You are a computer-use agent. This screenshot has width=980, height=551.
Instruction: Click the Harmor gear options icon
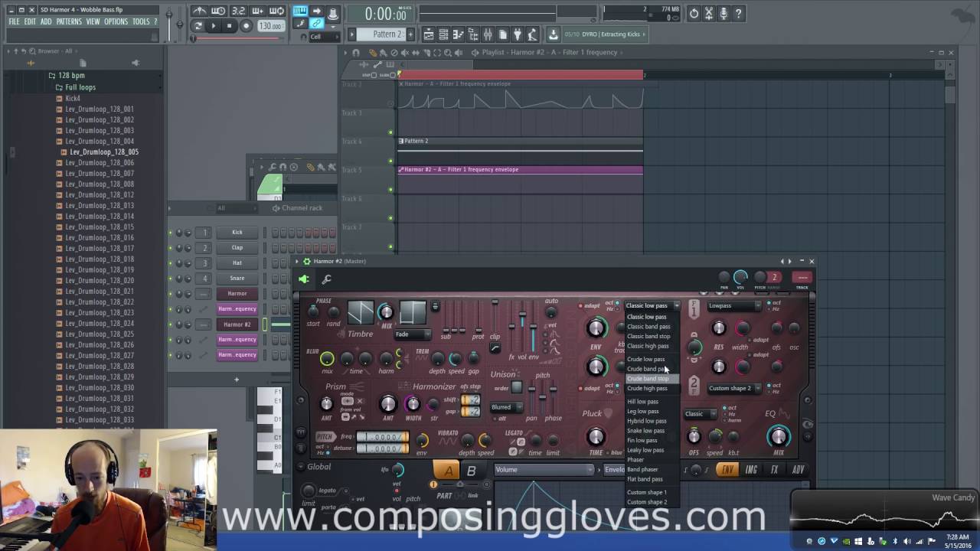pos(307,261)
